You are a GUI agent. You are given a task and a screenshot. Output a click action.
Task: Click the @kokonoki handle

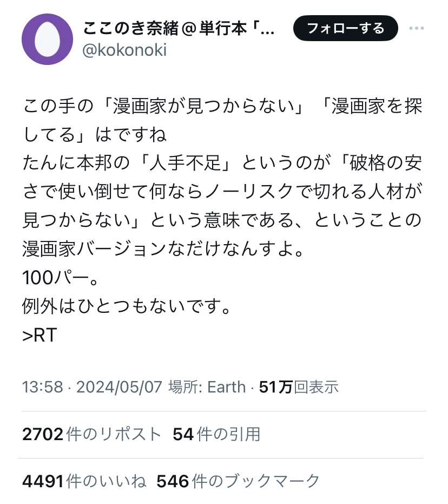coord(124,50)
